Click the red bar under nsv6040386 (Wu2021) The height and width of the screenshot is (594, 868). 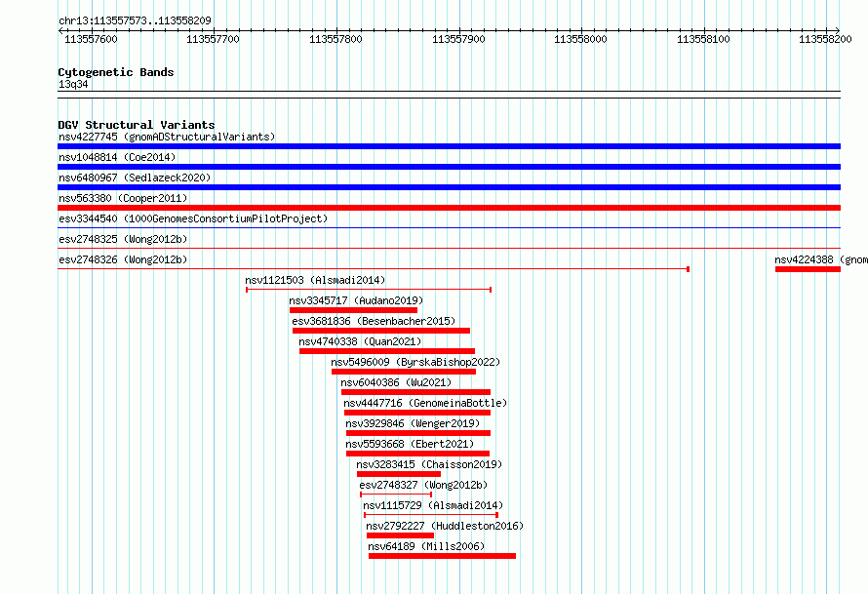click(x=415, y=392)
